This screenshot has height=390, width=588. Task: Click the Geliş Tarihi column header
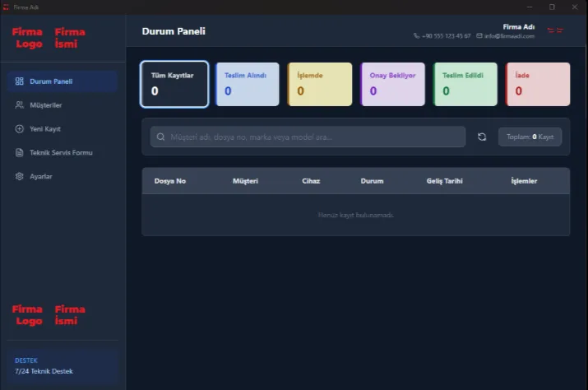pos(444,181)
